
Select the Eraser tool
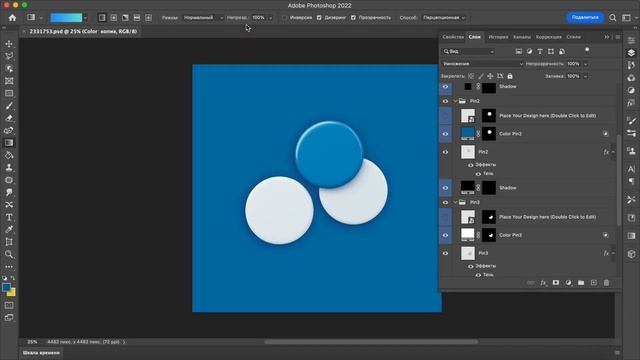coord(9,118)
